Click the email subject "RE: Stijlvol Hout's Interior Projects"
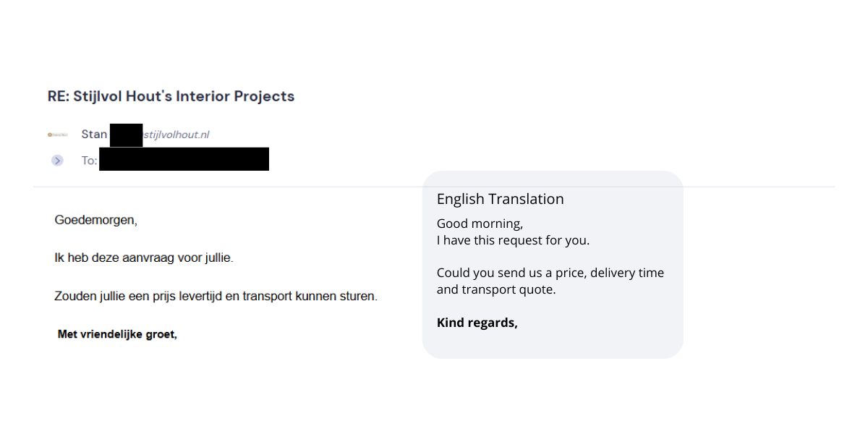The height and width of the screenshot is (434, 868). point(171,96)
